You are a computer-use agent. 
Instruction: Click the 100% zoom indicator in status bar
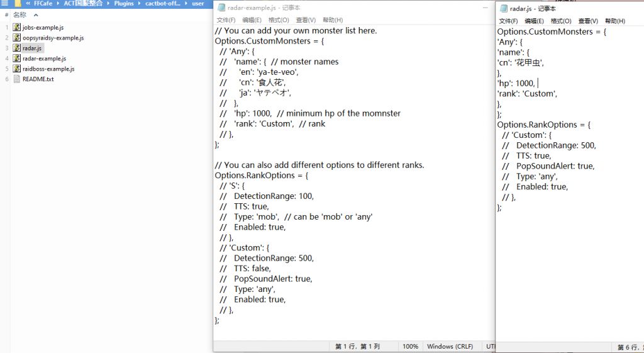click(410, 347)
